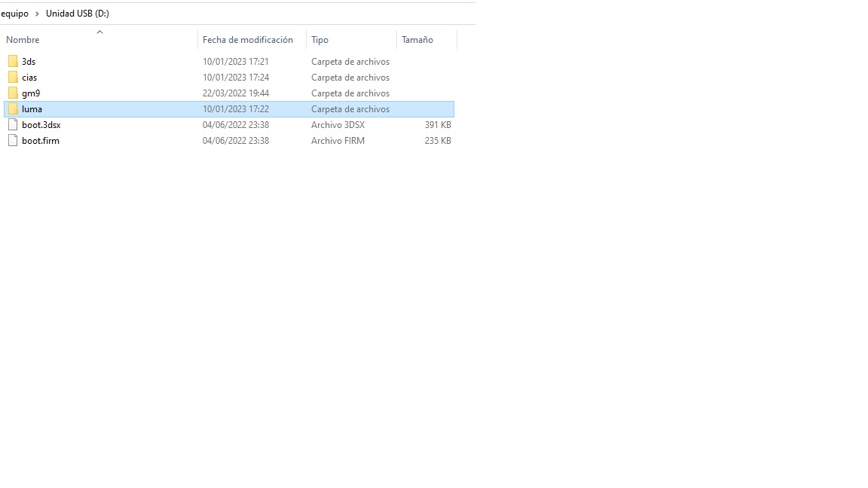The width and height of the screenshot is (868, 488).
Task: Click the boot.firm date '04/06/2022 23:38'
Action: 236,141
